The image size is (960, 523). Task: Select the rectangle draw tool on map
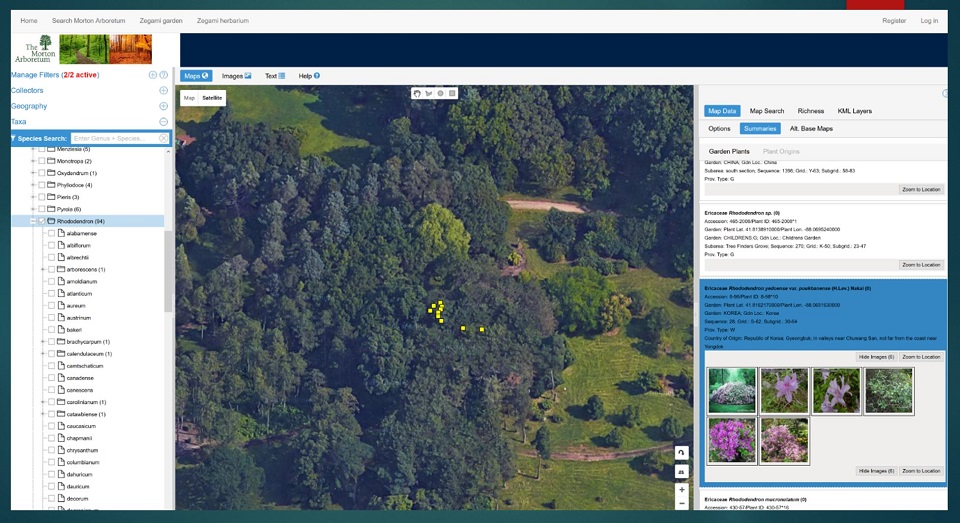click(452, 93)
